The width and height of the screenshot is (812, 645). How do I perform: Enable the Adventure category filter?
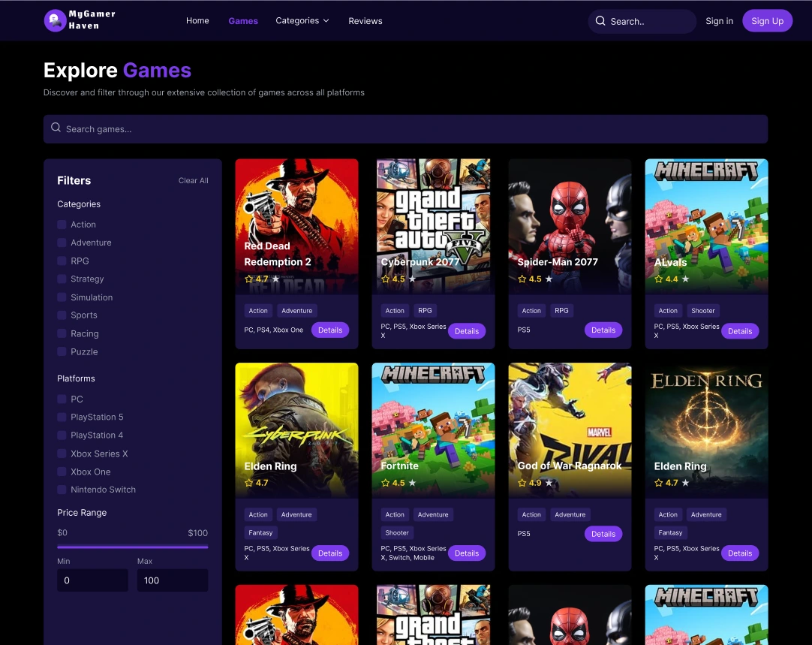[x=62, y=243]
